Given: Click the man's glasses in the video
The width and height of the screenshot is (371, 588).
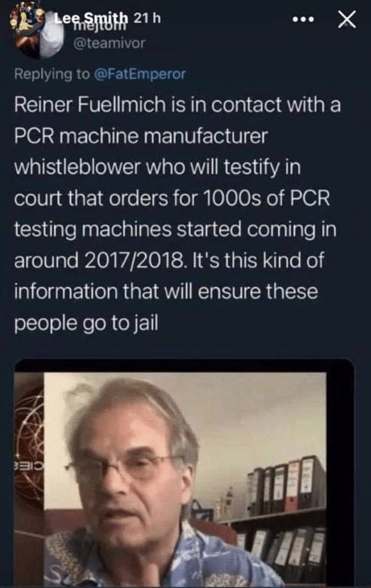Looking at the screenshot, I should coord(120,465).
